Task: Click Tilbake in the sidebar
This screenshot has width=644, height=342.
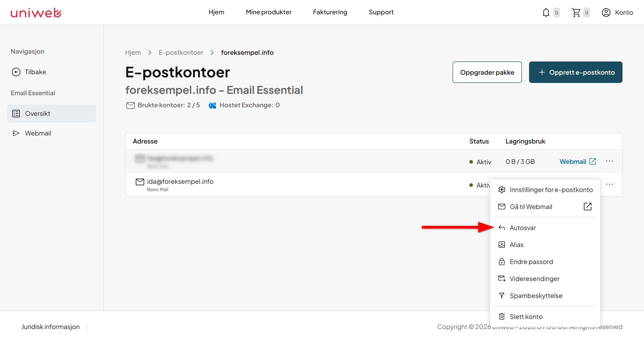Action: click(35, 72)
